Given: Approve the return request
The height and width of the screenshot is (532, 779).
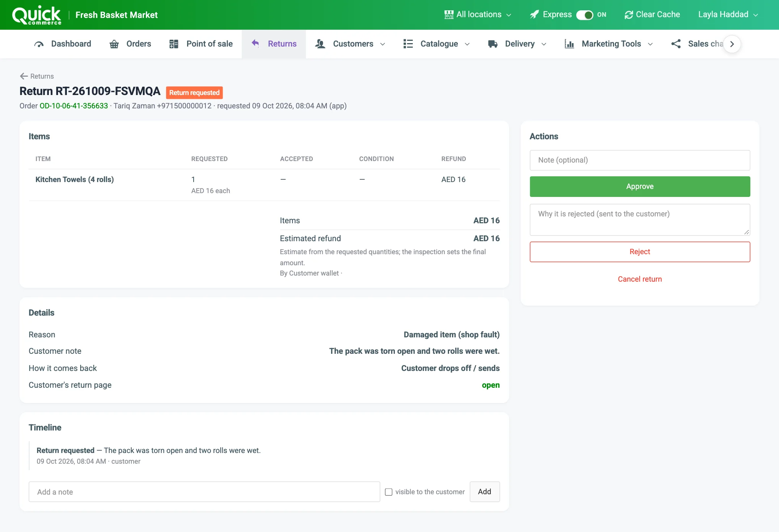Looking at the screenshot, I should click(x=640, y=187).
